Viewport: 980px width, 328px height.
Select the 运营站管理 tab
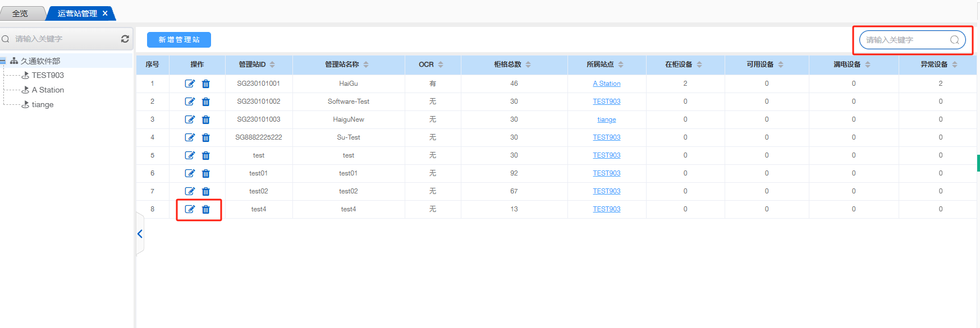pos(77,13)
